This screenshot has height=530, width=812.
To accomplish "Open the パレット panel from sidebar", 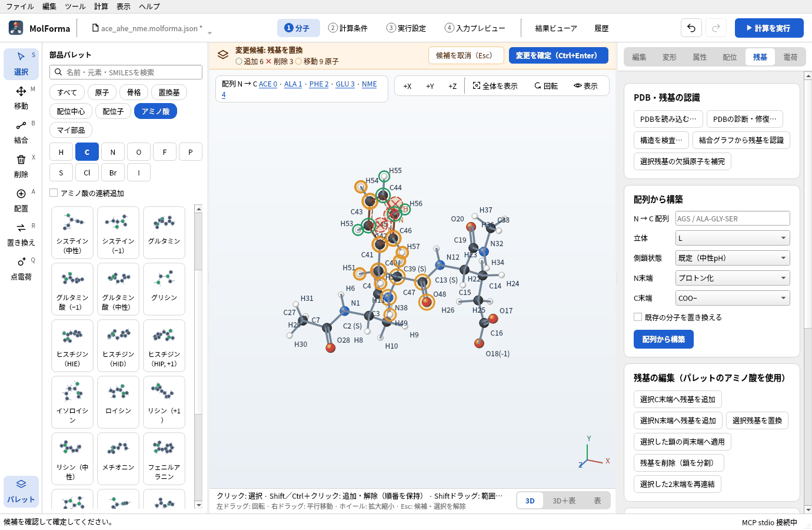I will pos(21,491).
